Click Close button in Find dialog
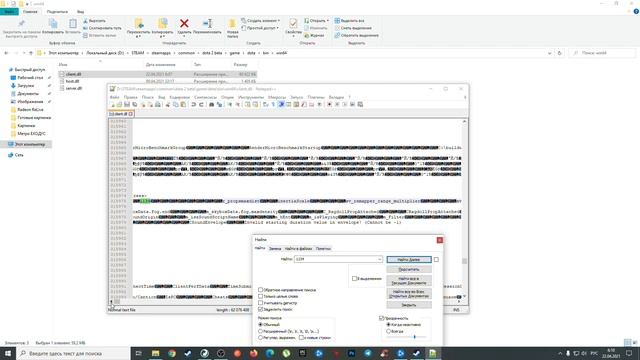Image resolution: width=640 pixels, height=360 pixels. 409,305
